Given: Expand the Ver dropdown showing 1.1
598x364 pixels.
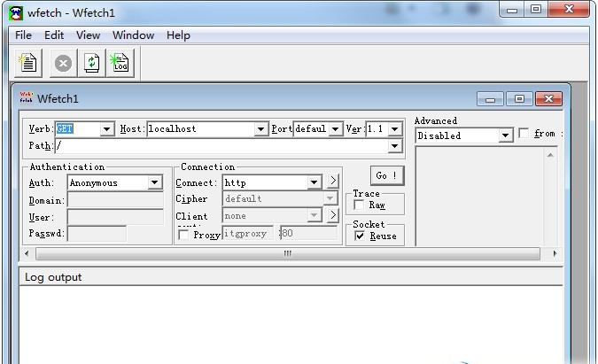Looking at the screenshot, I should point(395,129).
